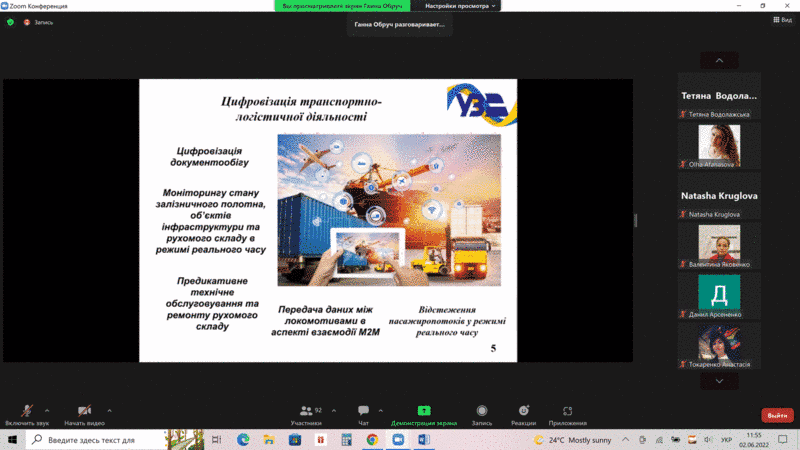Image resolution: width=800 pixels, height=450 pixels.
Task: Open the Участники participants panel
Action: tap(306, 411)
